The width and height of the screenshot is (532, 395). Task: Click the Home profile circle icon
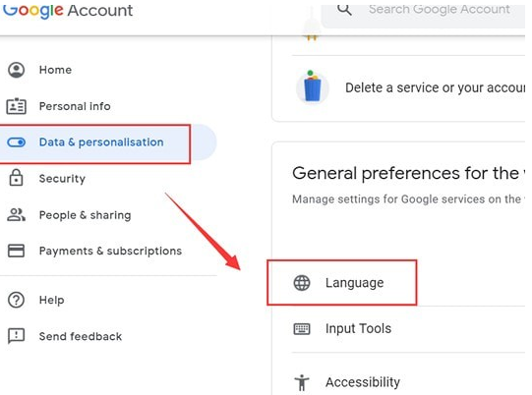17,70
